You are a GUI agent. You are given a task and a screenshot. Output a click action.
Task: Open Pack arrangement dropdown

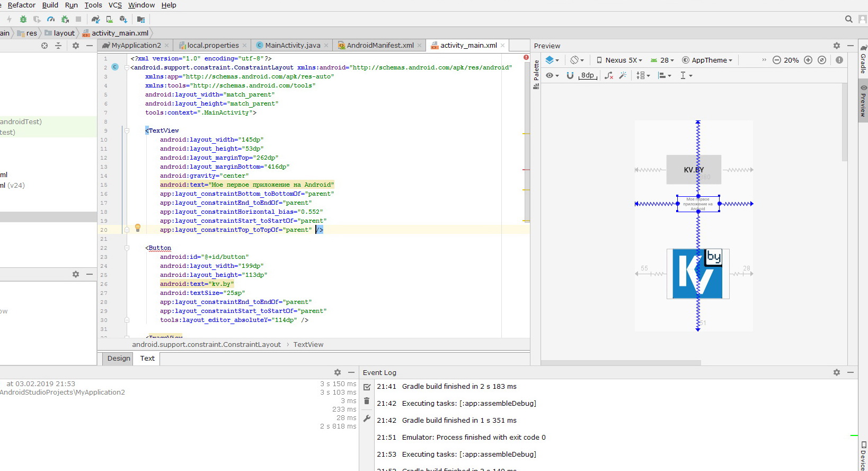coord(643,75)
